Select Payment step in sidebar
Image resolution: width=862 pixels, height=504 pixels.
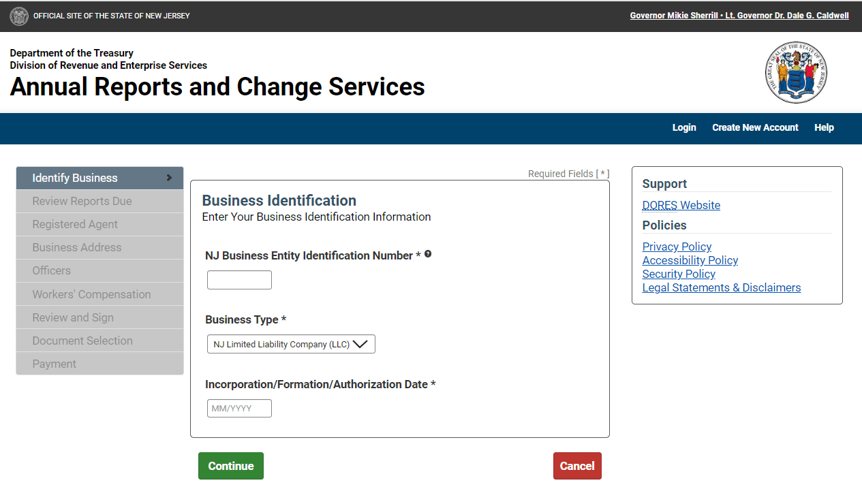pos(99,364)
